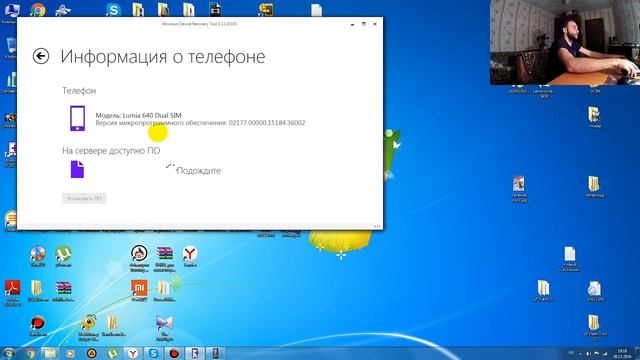Click the Подождите loading indicator

[x=193, y=171]
